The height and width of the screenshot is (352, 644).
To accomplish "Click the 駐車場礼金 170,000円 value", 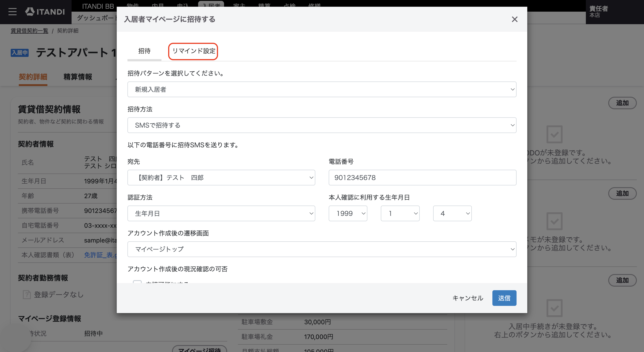I will pyautogui.click(x=318, y=337).
